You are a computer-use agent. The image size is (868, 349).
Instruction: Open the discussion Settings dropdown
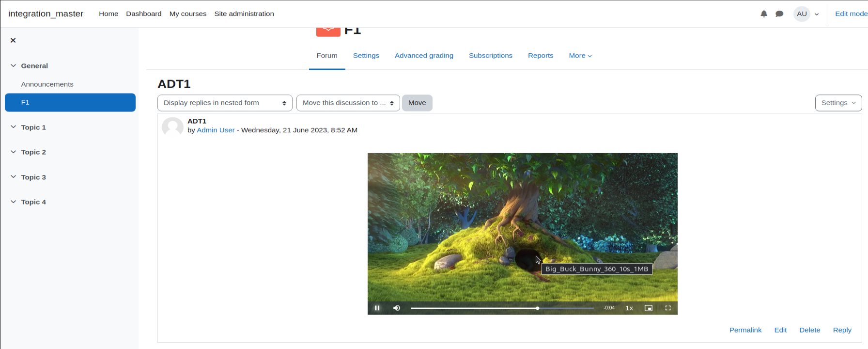838,103
